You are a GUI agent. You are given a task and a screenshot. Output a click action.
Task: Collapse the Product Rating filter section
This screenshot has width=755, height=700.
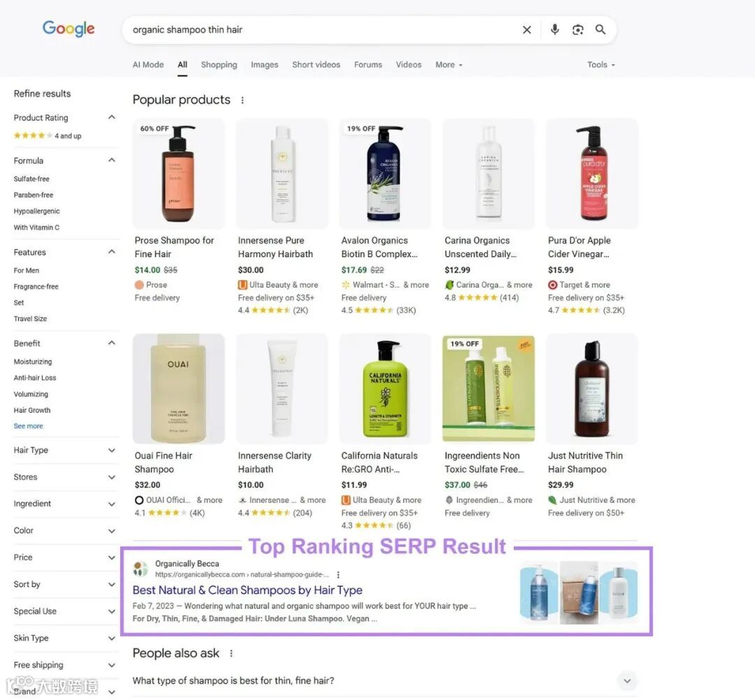111,117
